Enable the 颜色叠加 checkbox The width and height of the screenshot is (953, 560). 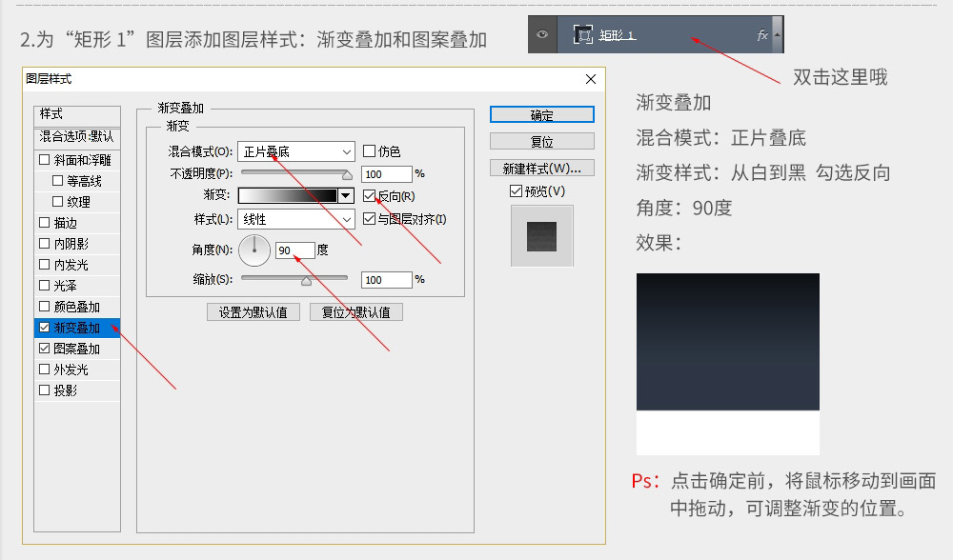click(x=45, y=306)
